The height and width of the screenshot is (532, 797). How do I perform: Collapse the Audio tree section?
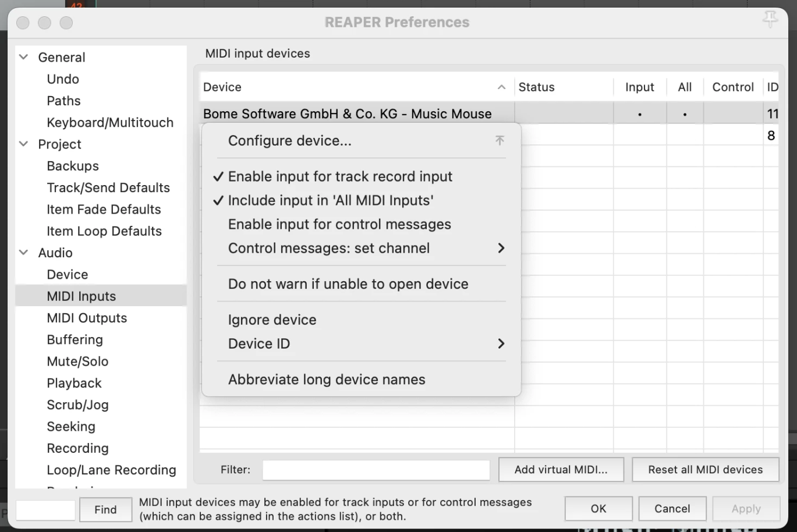coord(24,253)
